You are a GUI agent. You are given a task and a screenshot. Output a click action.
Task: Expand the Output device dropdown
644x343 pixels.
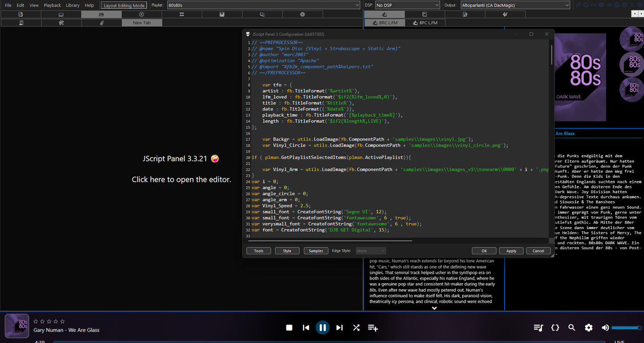(x=515, y=5)
